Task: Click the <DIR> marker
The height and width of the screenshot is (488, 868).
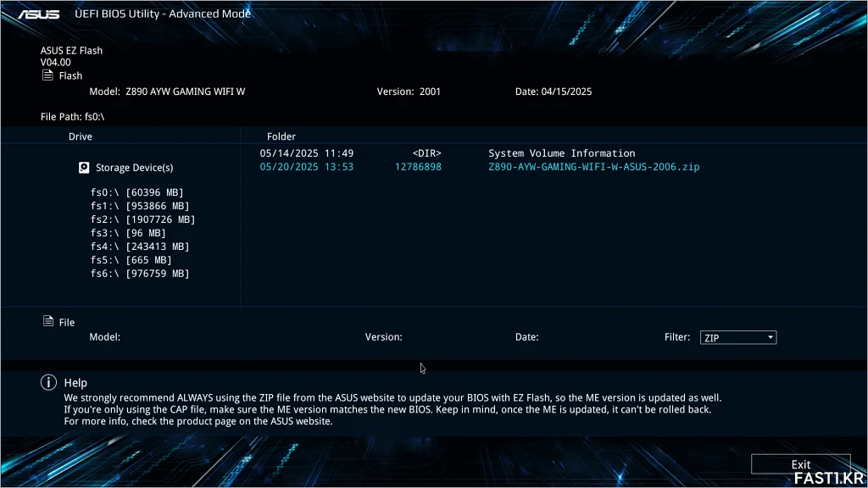Action: pyautogui.click(x=427, y=153)
